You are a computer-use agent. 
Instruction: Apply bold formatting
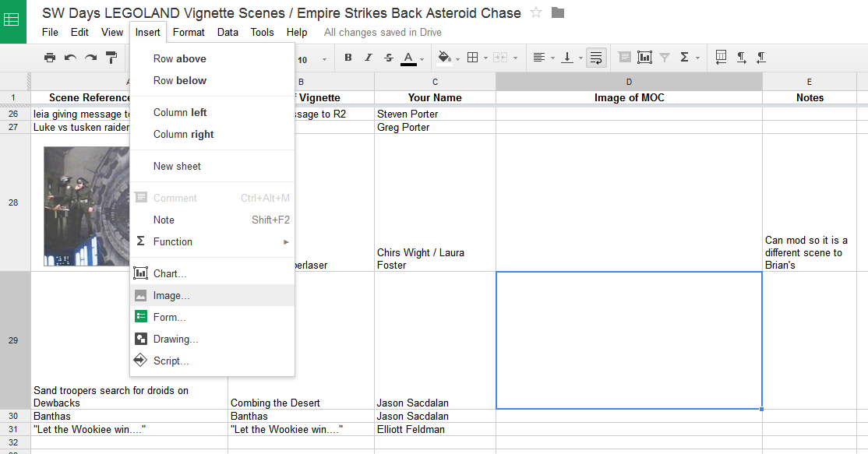348,58
